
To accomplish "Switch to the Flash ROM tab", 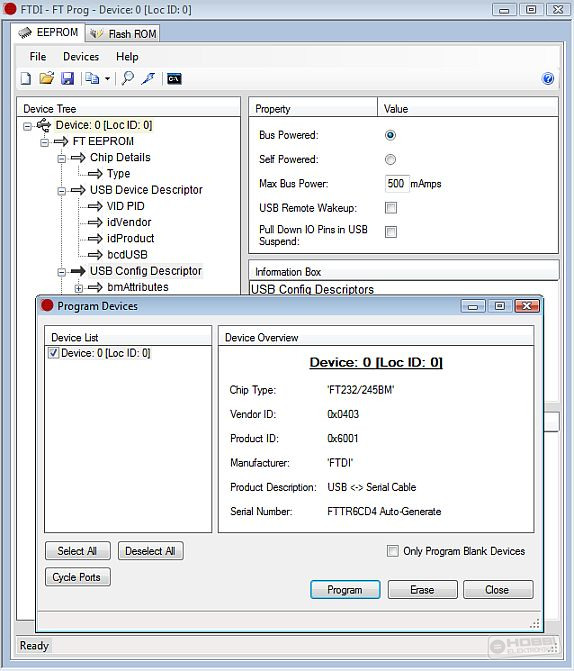I will coord(123,34).
